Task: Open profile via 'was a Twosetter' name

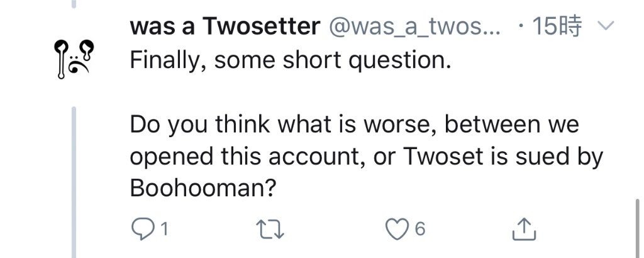Action: pyautogui.click(x=225, y=26)
